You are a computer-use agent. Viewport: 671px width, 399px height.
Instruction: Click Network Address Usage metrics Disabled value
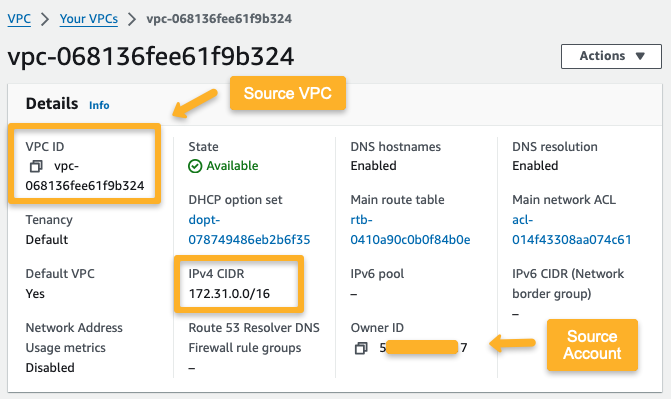pos(50,368)
